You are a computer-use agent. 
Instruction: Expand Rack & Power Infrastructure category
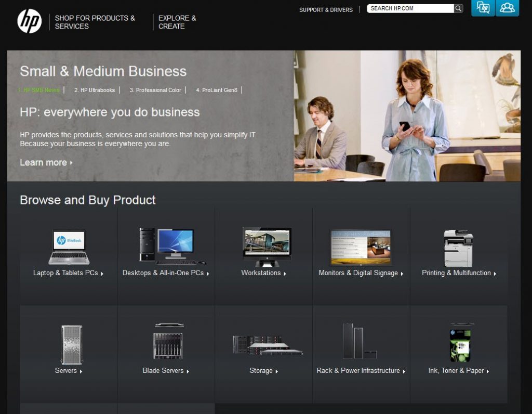(x=361, y=371)
